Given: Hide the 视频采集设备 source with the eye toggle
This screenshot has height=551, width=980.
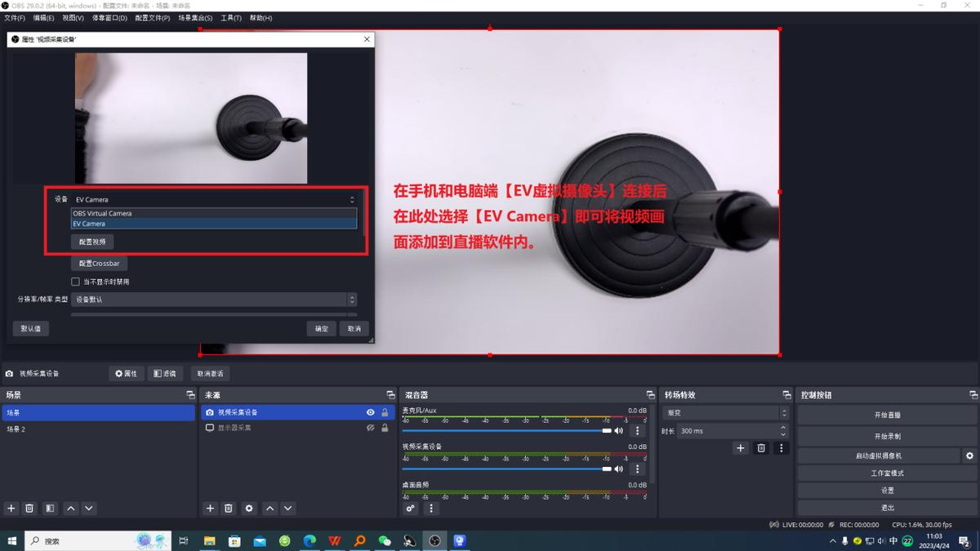Looking at the screenshot, I should [372, 412].
